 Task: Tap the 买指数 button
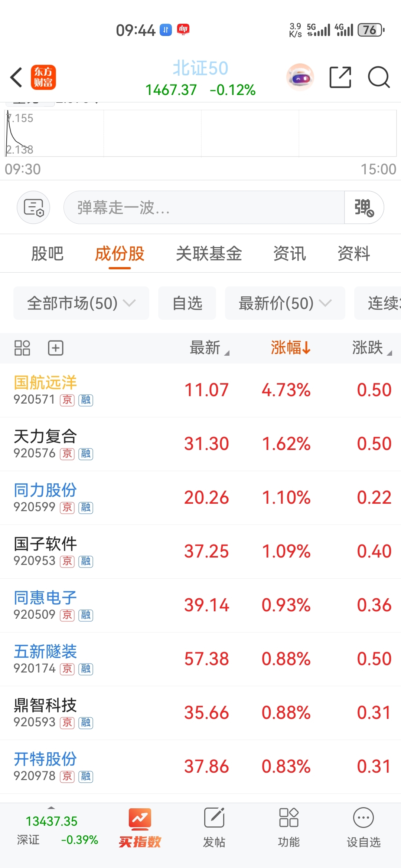140,827
